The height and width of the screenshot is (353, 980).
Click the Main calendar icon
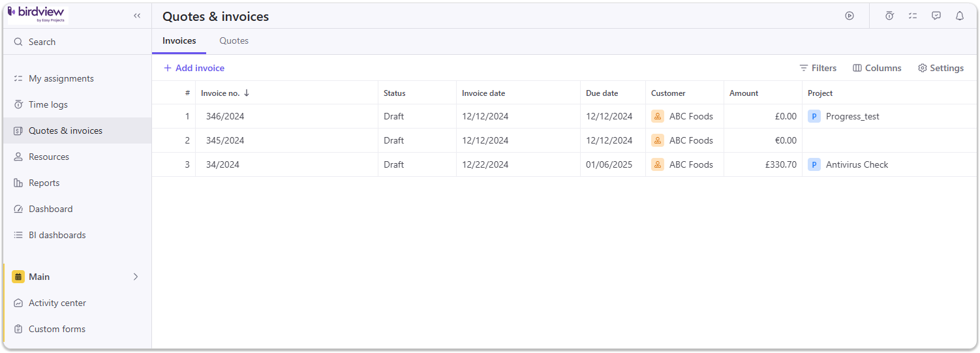pos(18,277)
